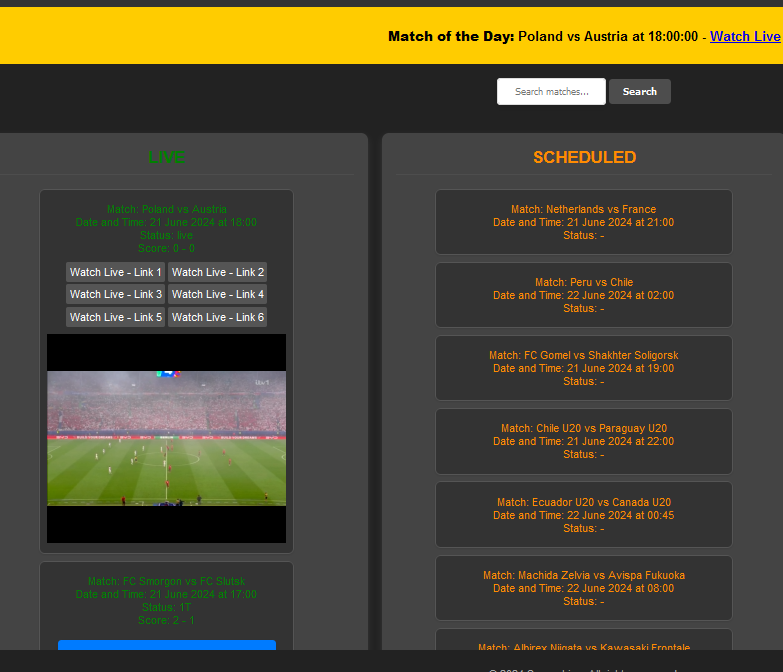Viewport: 783px width, 672px height.
Task: Select the SCHEDULED section heading
Action: tap(584, 157)
